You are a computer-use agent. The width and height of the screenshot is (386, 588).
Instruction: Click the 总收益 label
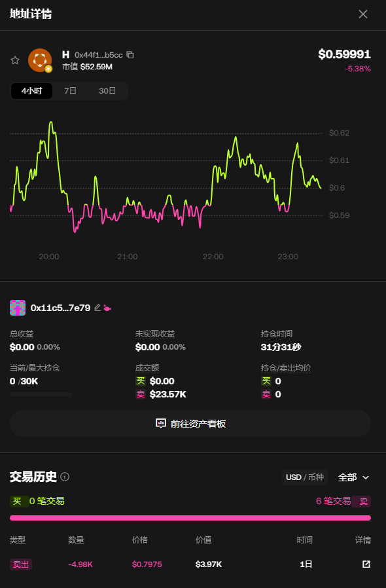coord(22,333)
